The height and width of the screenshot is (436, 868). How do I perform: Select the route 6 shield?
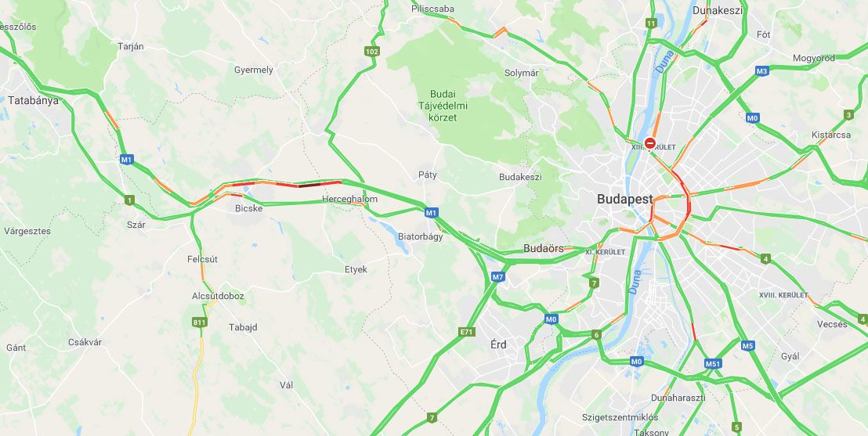click(595, 335)
